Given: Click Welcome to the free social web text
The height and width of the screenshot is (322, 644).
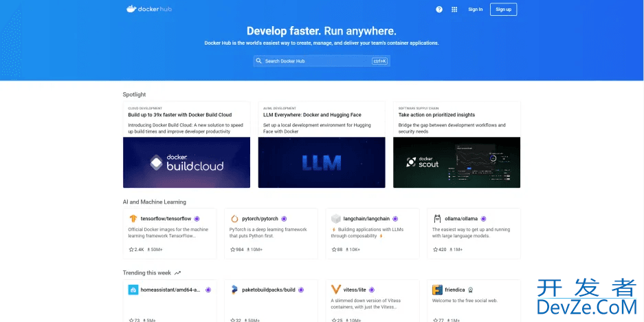Looking at the screenshot, I should pyautogui.click(x=465, y=301).
